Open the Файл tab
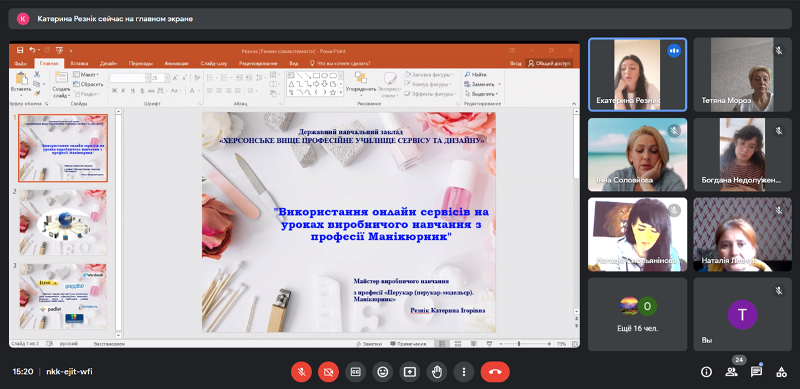800x389 pixels. (21, 64)
